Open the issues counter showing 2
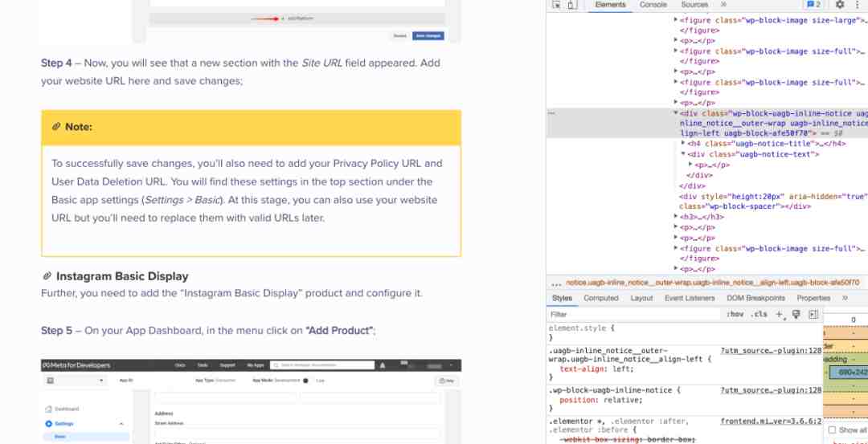 tap(813, 5)
